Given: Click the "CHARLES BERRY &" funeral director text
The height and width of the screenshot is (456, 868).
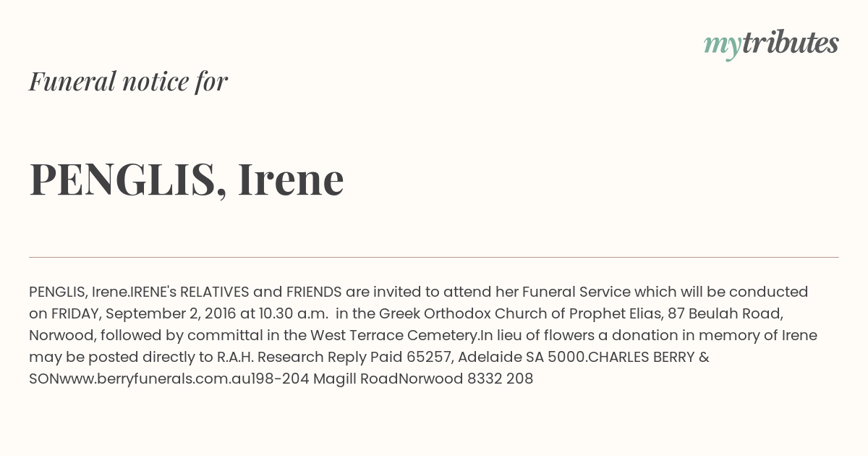Looking at the screenshot, I should (649, 357).
